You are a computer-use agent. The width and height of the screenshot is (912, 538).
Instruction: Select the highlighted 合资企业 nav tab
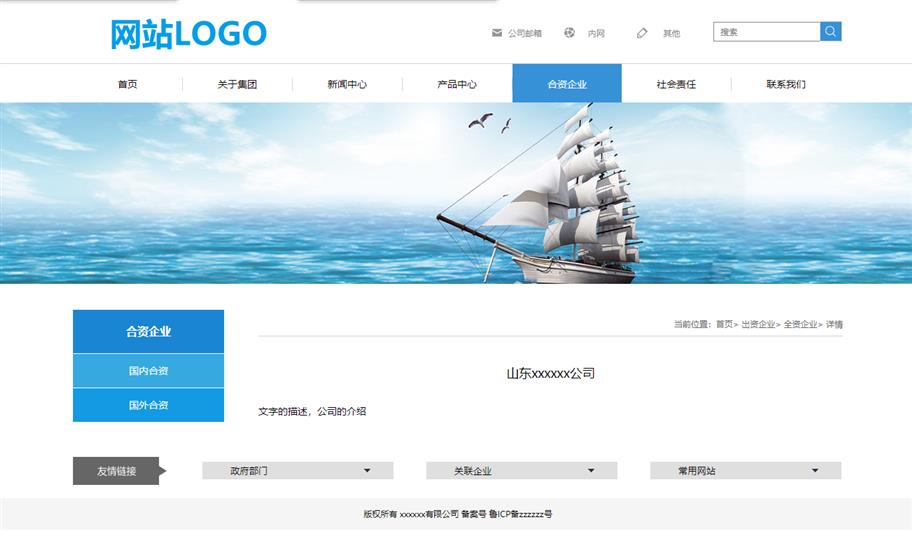[x=567, y=84]
